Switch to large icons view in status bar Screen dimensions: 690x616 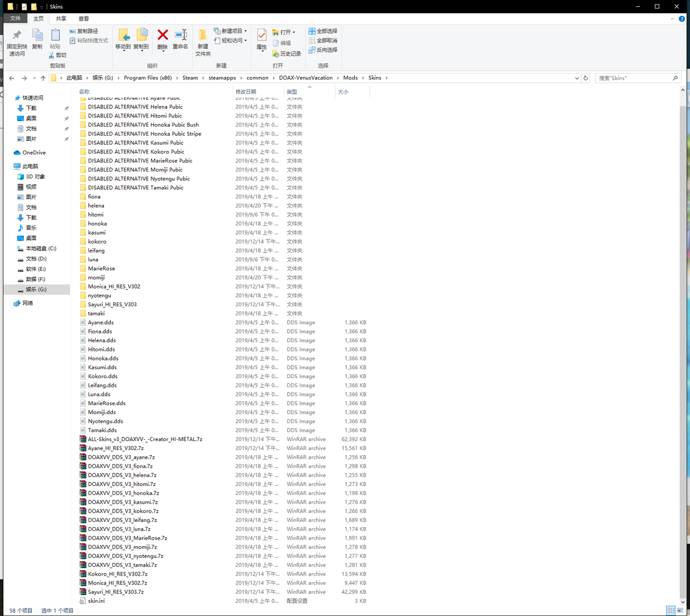coord(681,611)
